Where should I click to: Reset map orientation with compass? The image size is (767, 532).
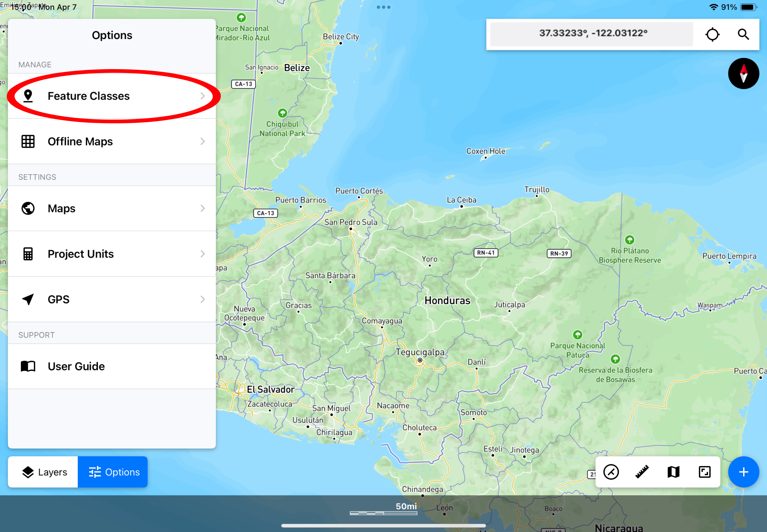(x=744, y=74)
